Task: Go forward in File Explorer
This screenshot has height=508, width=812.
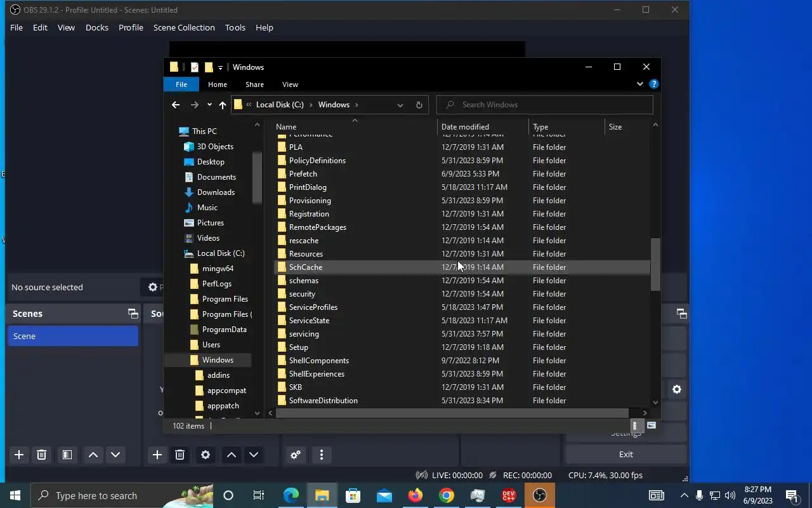Action: point(195,105)
